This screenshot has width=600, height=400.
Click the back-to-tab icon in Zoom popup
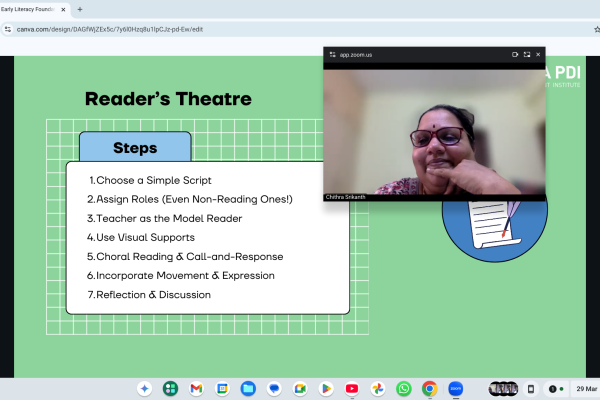pyautogui.click(x=515, y=54)
